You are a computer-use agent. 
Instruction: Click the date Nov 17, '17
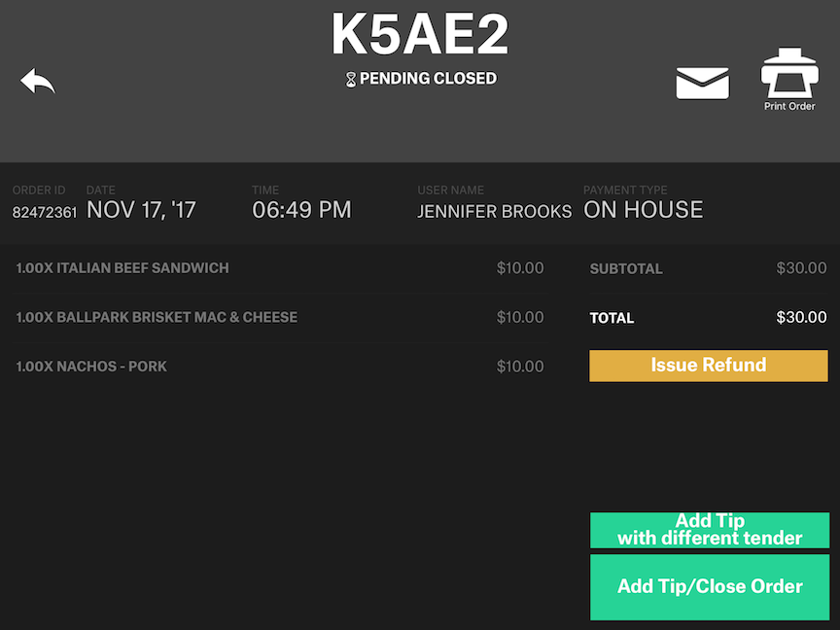(x=141, y=210)
